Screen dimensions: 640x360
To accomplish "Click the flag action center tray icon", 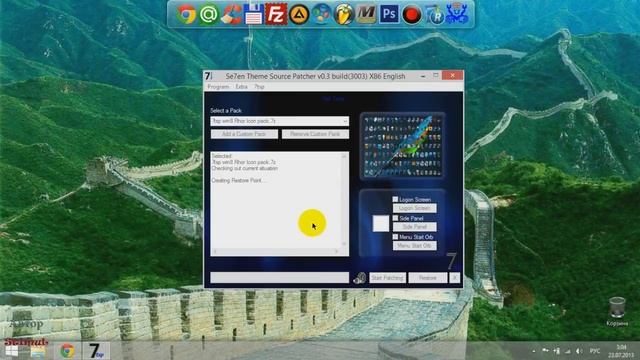I will 545,351.
